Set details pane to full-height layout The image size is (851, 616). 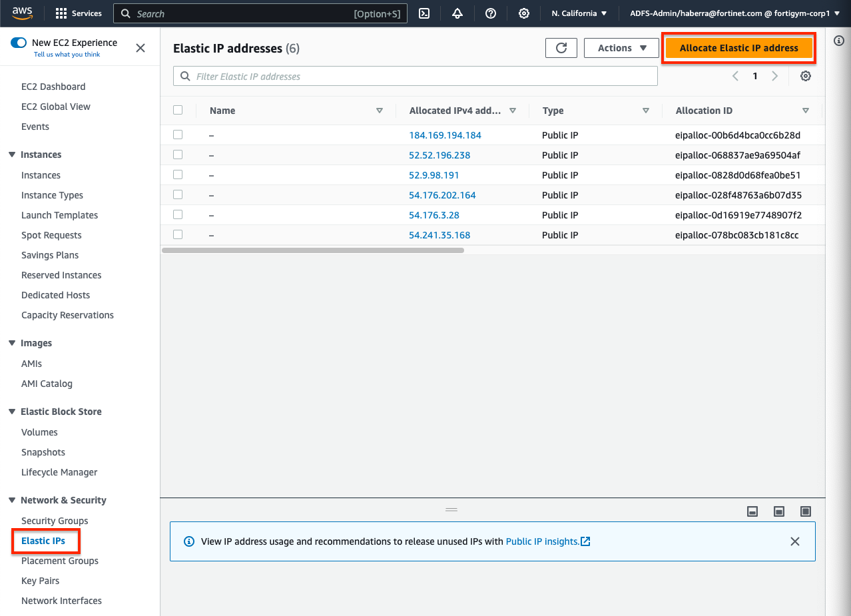pyautogui.click(x=806, y=511)
